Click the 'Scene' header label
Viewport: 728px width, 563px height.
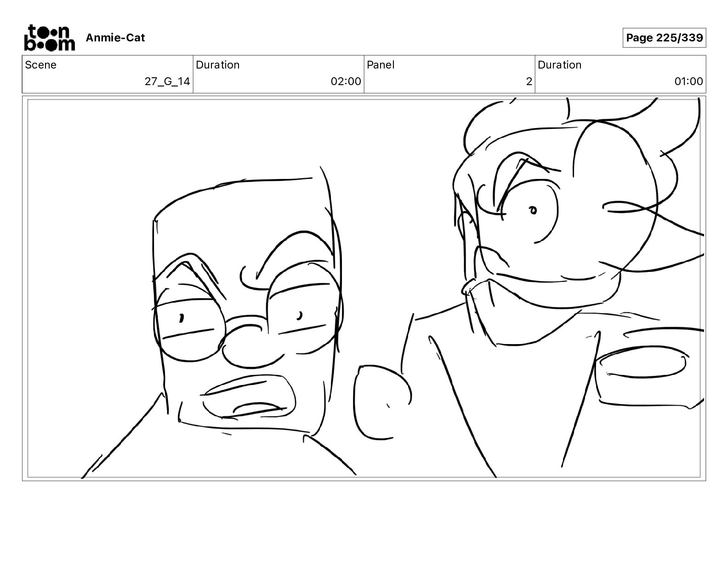click(41, 65)
